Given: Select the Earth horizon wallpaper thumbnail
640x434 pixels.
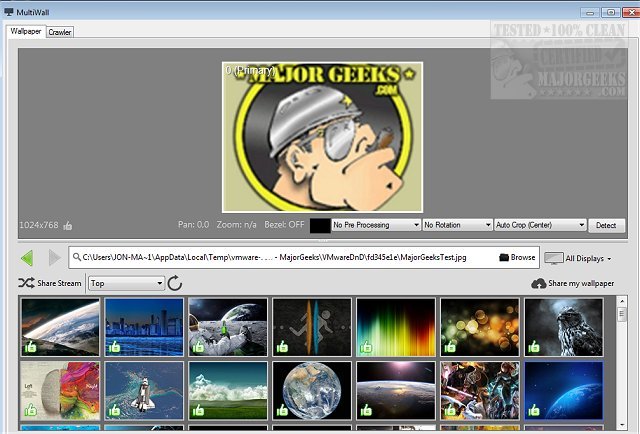Looking at the screenshot, I should tap(60, 327).
